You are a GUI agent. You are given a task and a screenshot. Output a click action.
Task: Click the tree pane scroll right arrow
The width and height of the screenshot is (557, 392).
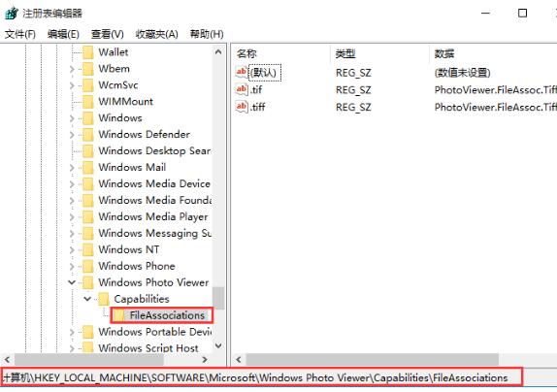205,360
